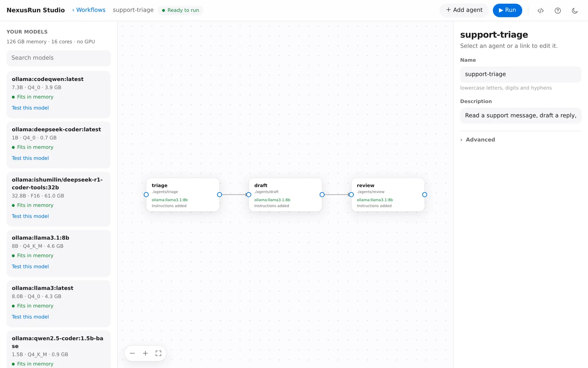
Task: Select the link between draft and review
Action: point(337,195)
